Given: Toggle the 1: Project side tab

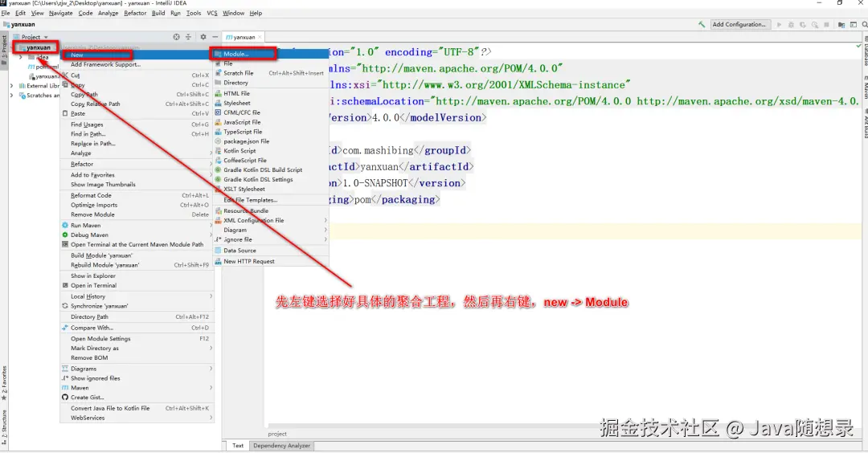Looking at the screenshot, I should click(x=4, y=50).
